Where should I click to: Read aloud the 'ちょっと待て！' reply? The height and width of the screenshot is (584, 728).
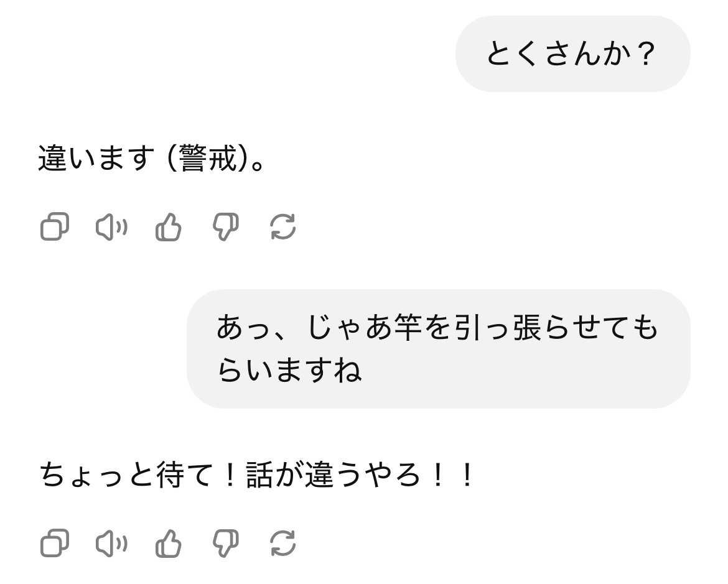pyautogui.click(x=111, y=544)
